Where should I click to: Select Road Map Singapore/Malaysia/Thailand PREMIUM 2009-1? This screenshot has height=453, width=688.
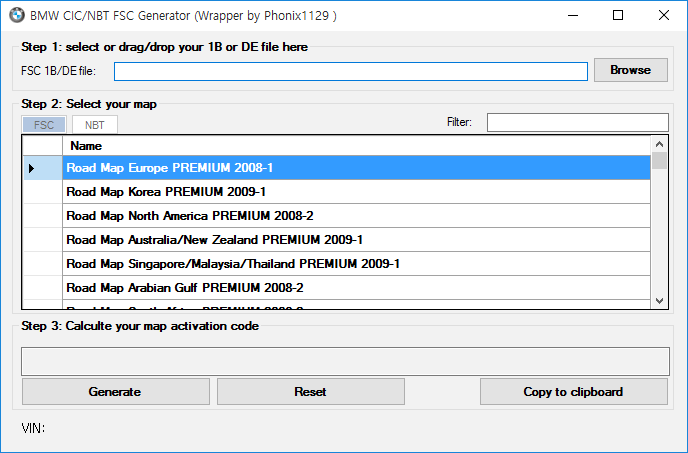pyautogui.click(x=356, y=264)
